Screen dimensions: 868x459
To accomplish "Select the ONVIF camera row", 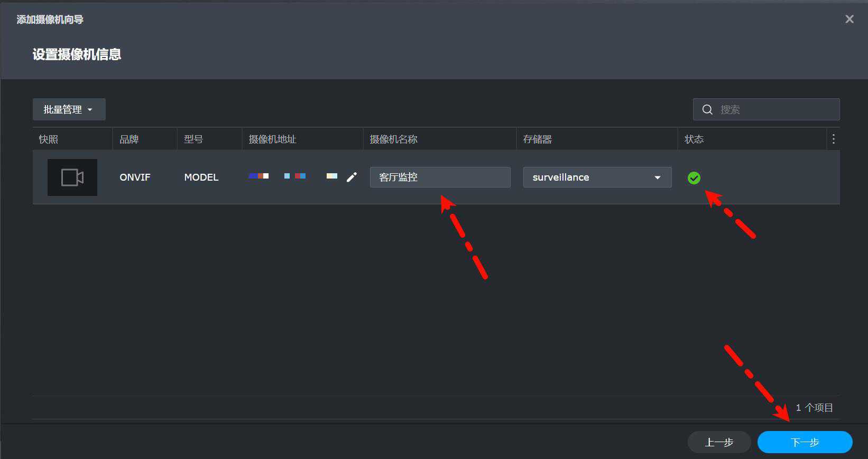I will (135, 177).
